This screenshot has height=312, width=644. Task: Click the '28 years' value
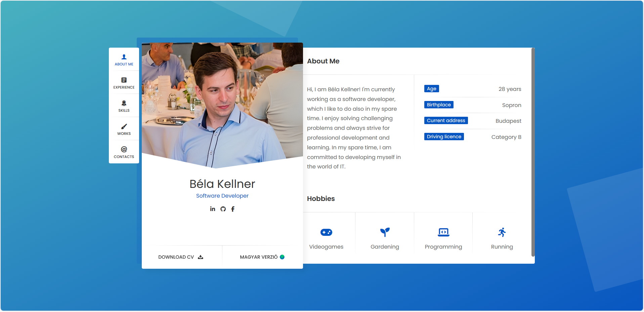[x=510, y=89]
